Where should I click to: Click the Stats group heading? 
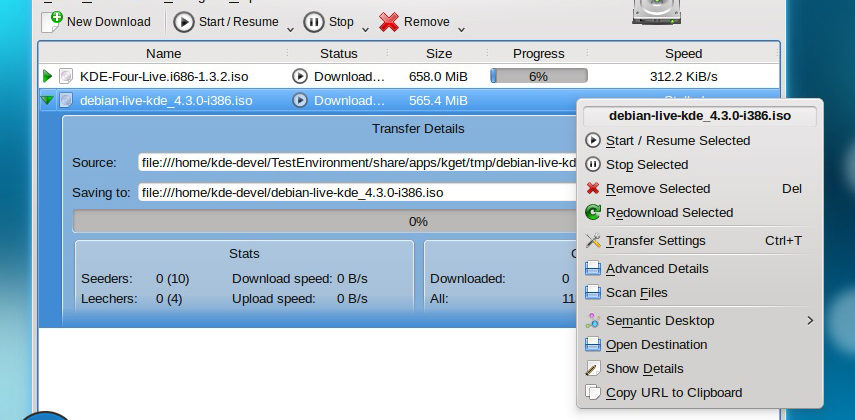244,254
